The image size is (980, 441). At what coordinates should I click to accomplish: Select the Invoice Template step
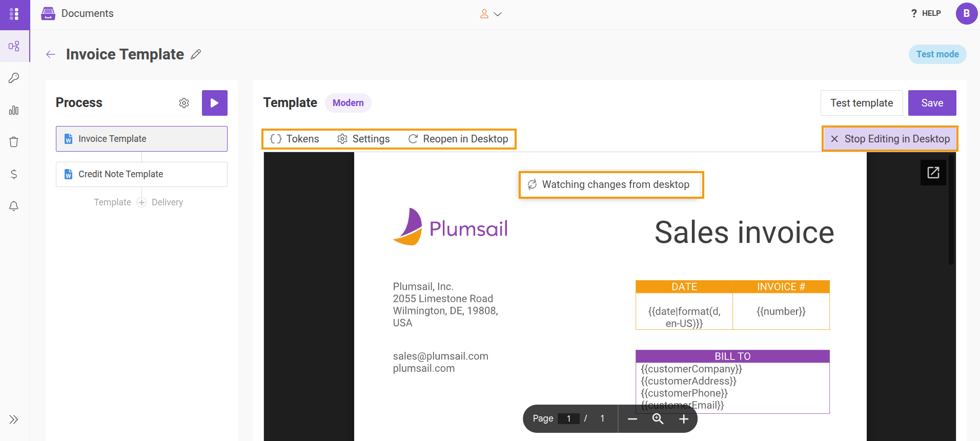click(x=141, y=139)
